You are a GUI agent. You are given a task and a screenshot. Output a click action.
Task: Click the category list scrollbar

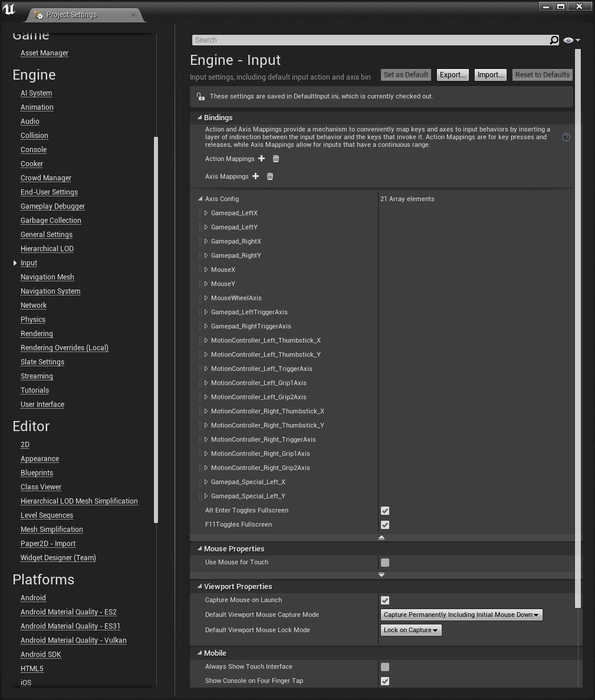156,330
